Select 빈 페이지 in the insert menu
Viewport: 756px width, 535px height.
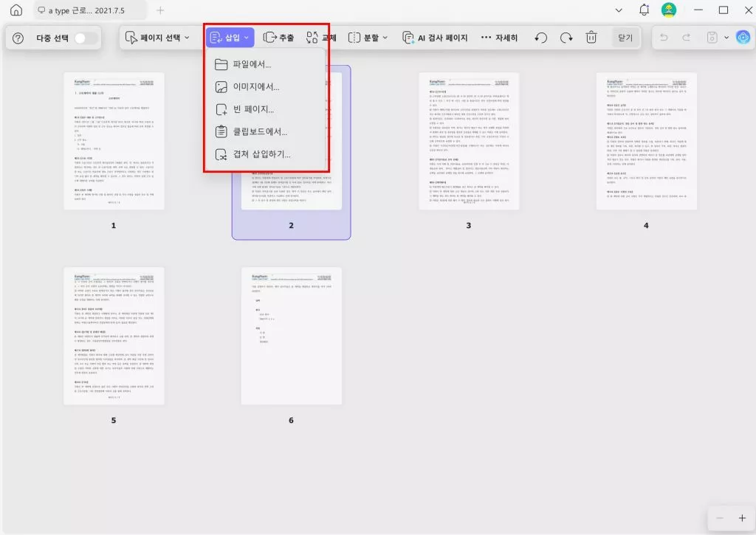(x=251, y=108)
